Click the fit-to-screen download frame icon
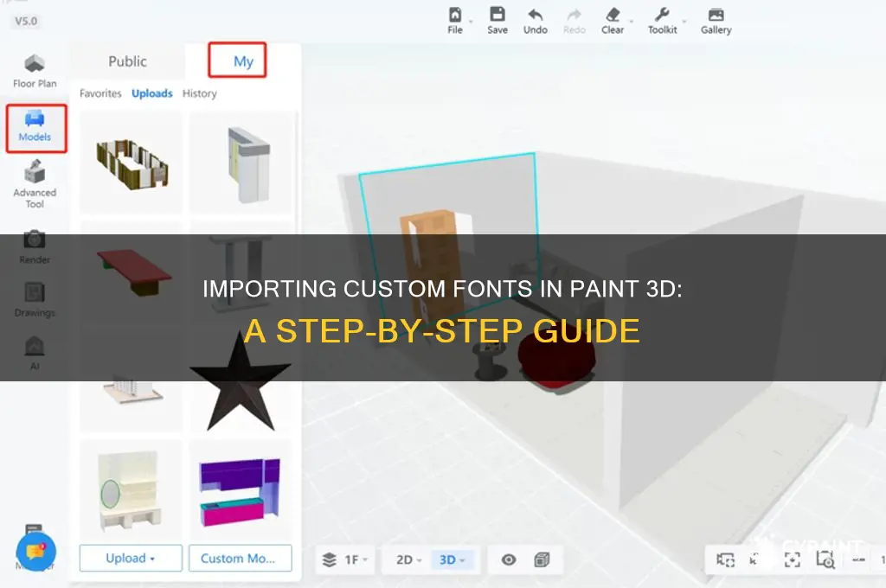 pos(793,559)
